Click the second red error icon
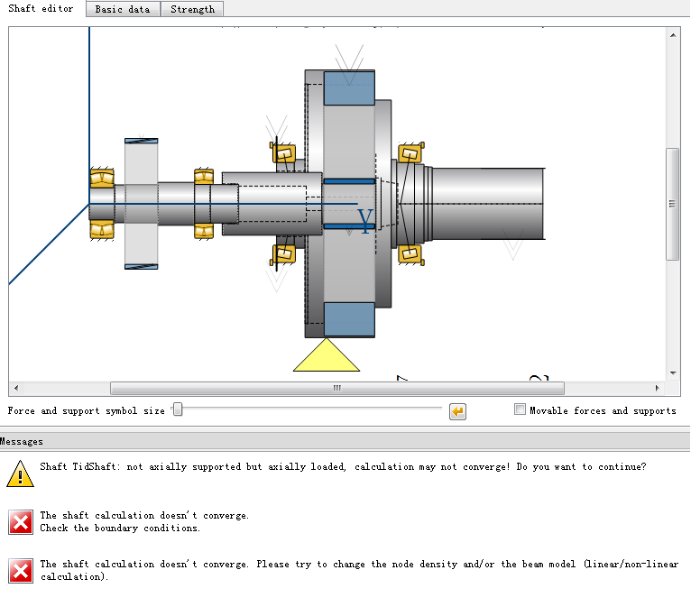691x616 pixels. coord(20,570)
